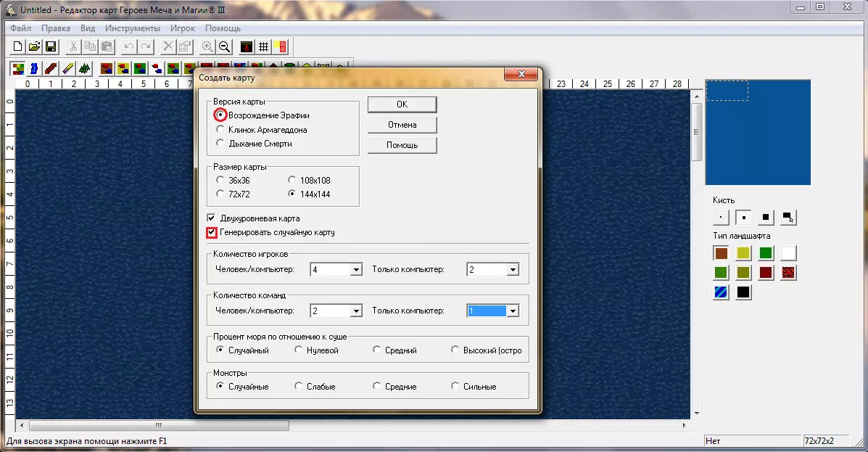Choose 36x36 map size
The image size is (868, 452).
point(220,180)
